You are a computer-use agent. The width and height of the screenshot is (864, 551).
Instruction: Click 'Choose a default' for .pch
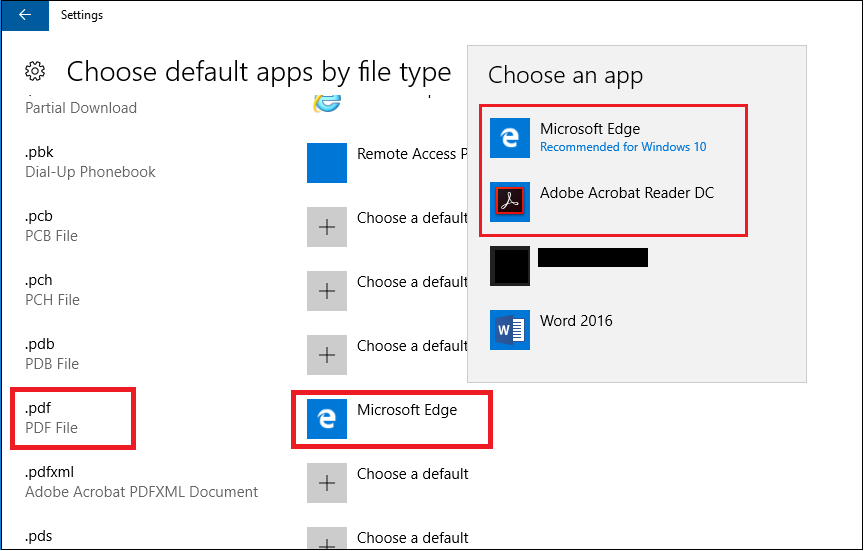(x=412, y=282)
